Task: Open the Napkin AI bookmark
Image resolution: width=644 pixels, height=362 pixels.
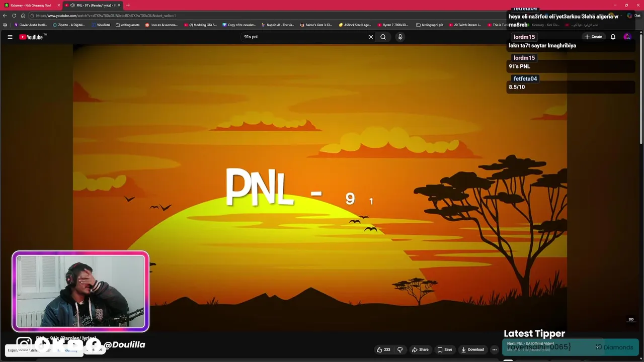Action: click(278, 25)
